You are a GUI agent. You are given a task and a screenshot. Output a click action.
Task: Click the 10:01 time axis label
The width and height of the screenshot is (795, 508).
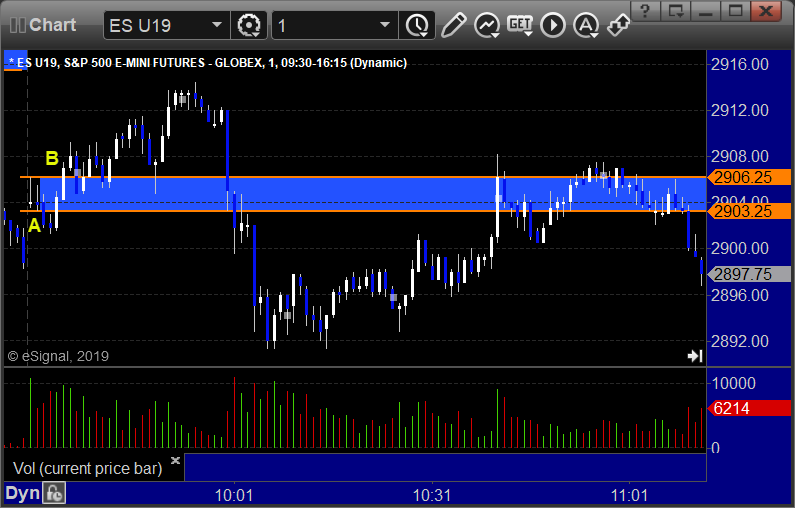click(234, 495)
